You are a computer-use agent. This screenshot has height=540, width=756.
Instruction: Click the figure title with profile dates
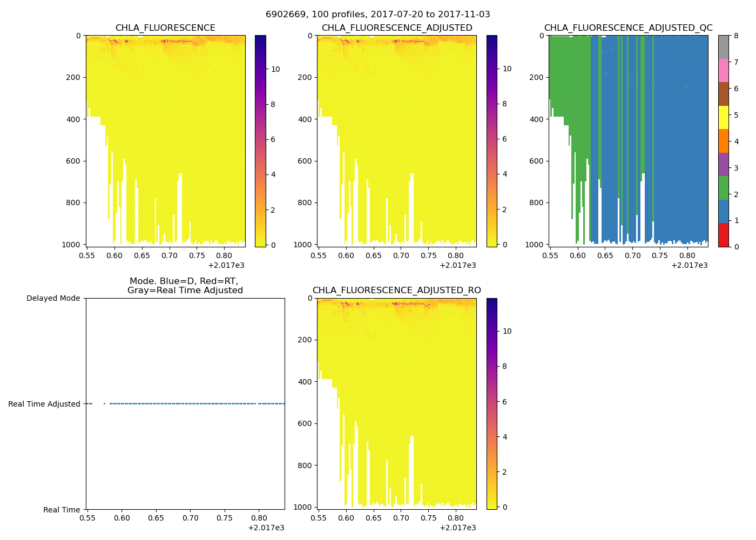[x=378, y=15]
